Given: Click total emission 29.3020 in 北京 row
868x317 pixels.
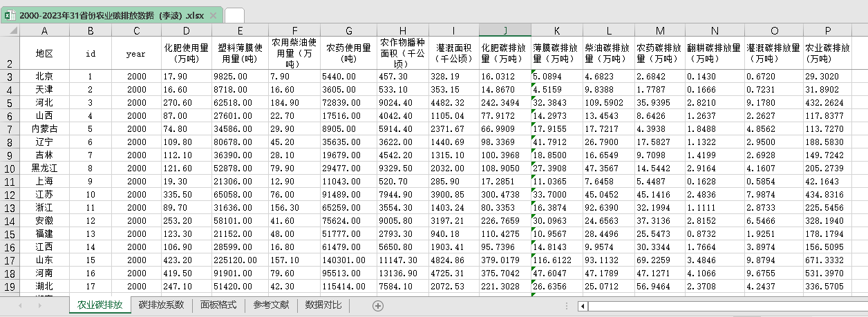Looking at the screenshot, I should 827,76.
